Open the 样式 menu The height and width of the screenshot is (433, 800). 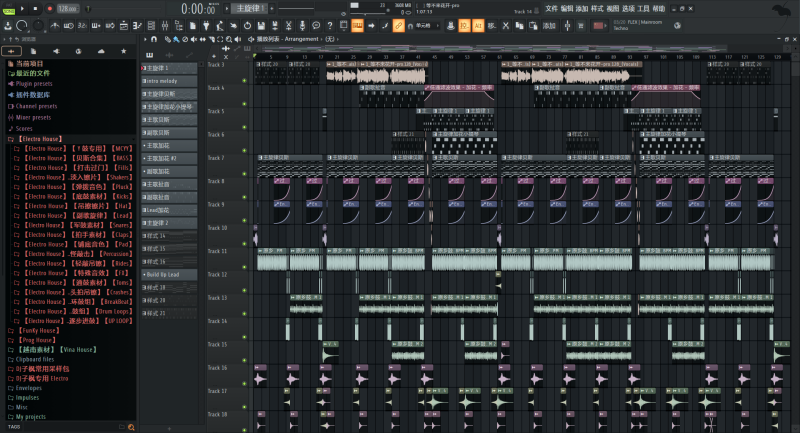tap(597, 9)
